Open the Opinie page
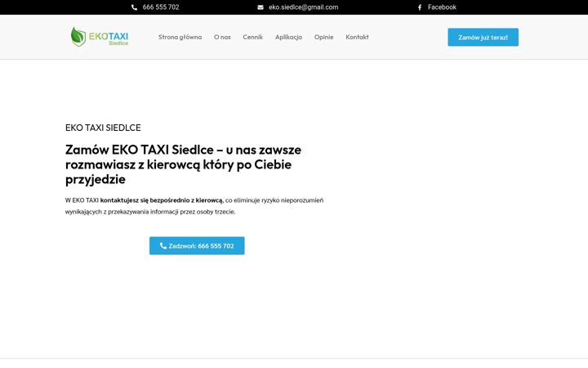The image size is (588, 368). point(323,37)
